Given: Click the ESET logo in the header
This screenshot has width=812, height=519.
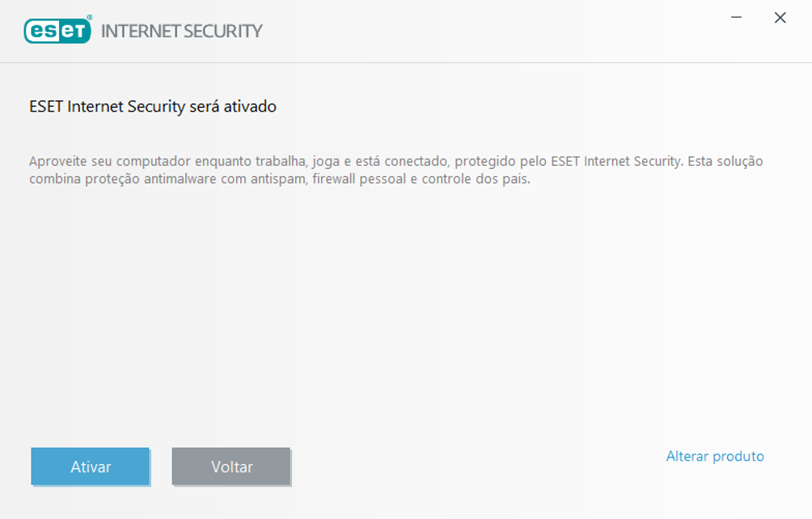Looking at the screenshot, I should point(57,31).
